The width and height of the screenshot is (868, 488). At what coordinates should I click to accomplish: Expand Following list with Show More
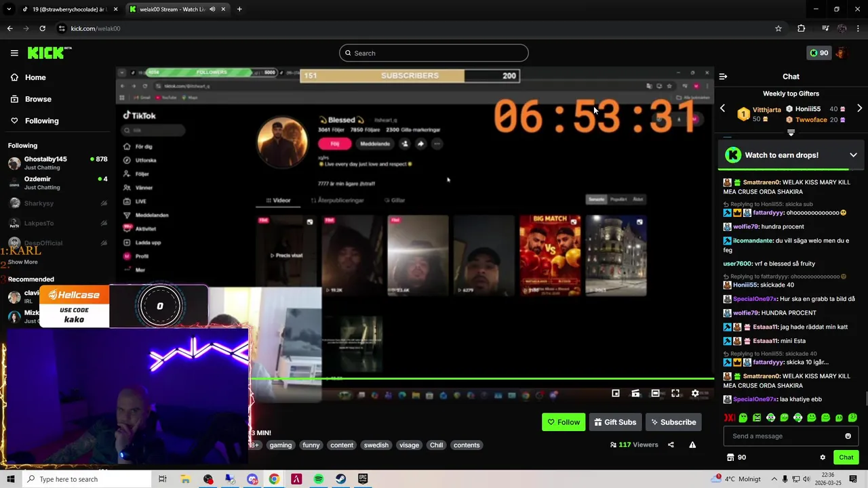coord(23,262)
